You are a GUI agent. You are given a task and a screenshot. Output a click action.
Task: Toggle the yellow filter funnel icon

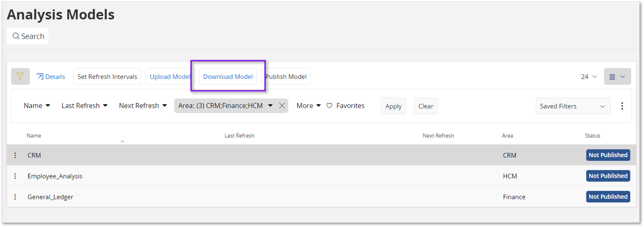[20, 76]
